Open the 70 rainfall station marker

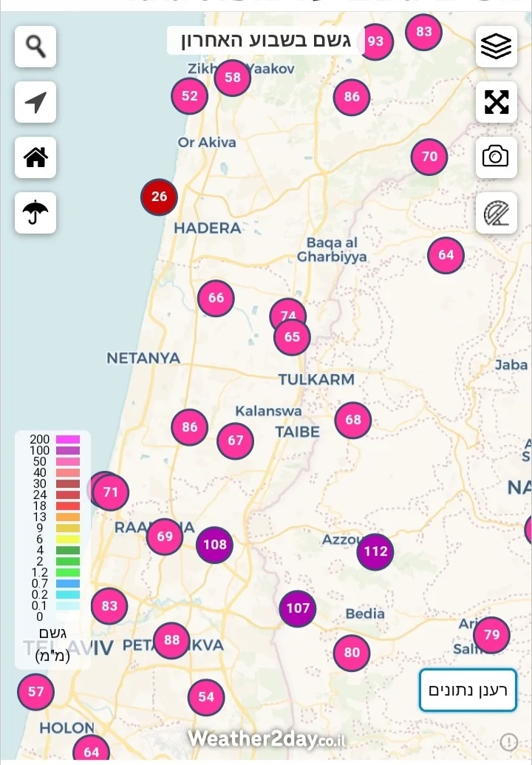click(429, 157)
